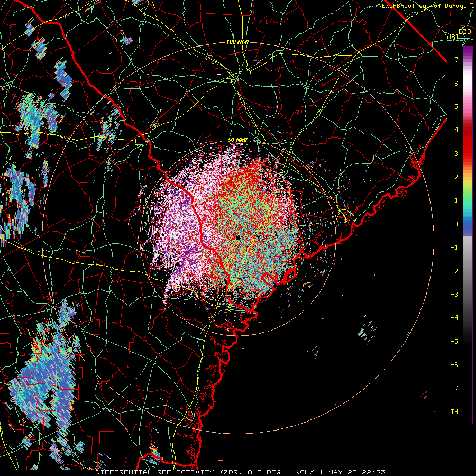Click the positive 2 scale label

coord(456,177)
